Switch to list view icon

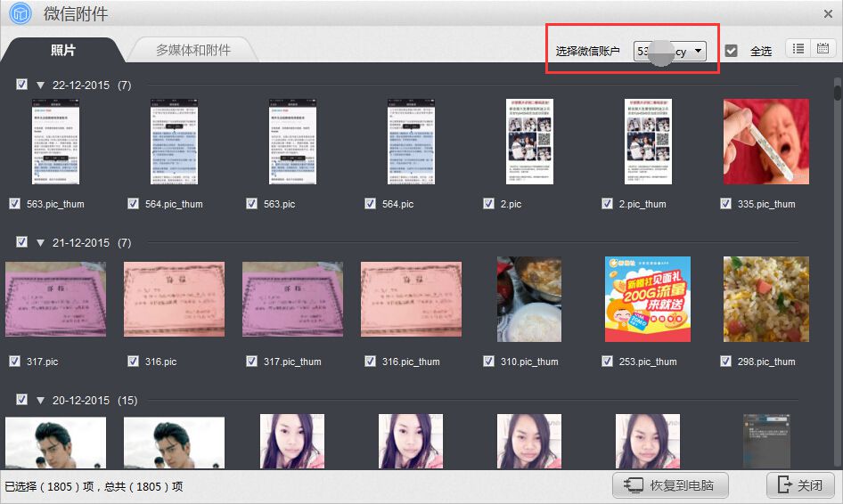click(x=798, y=49)
